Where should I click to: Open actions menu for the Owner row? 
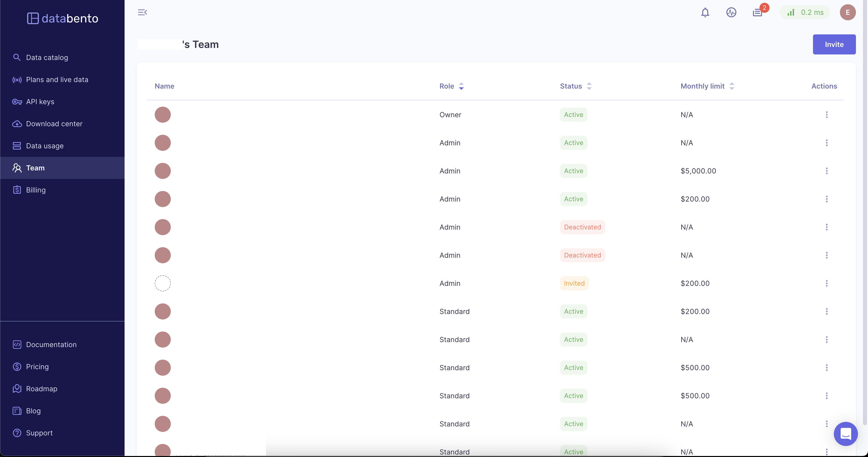[826, 115]
